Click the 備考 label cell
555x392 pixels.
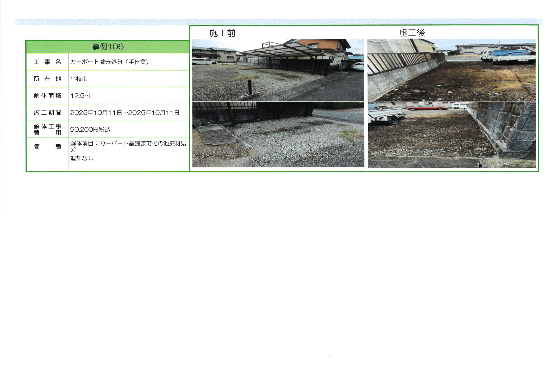(x=47, y=147)
